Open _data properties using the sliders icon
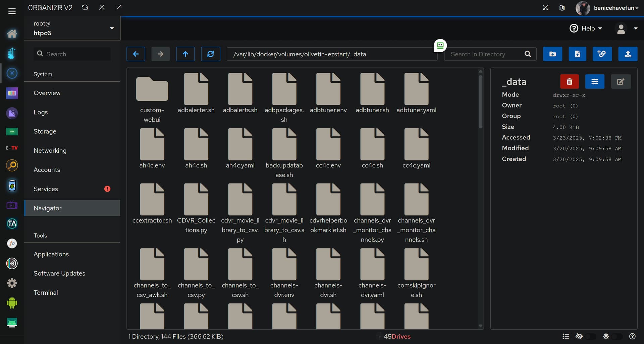 coord(594,81)
